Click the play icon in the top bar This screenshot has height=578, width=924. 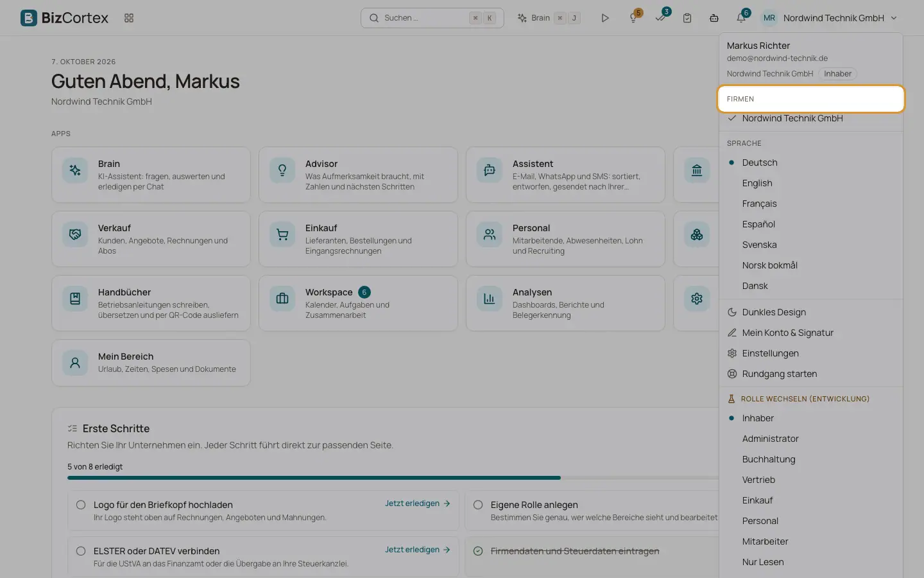(x=605, y=18)
